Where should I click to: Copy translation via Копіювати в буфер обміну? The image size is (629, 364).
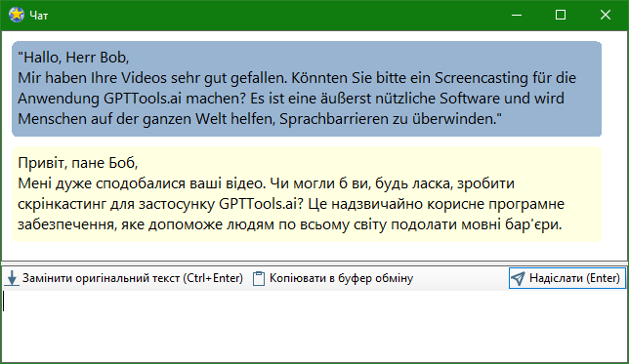pos(333,278)
